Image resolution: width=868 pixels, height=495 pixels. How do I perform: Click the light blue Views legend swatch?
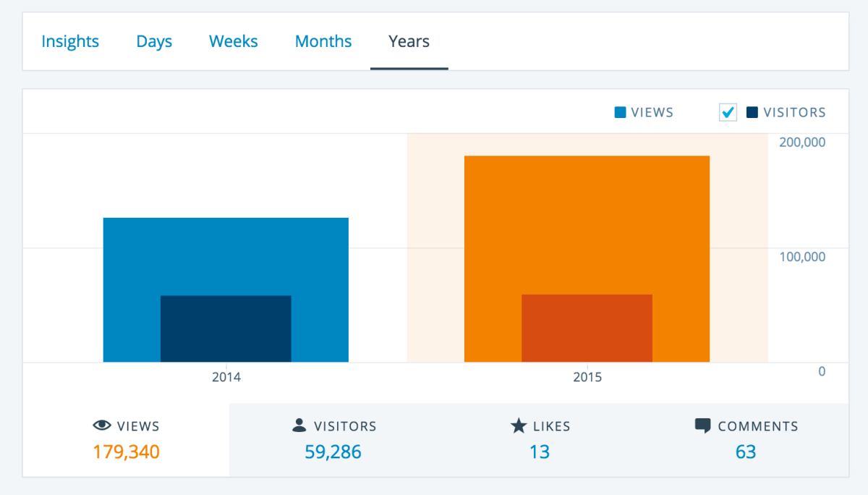pos(620,112)
